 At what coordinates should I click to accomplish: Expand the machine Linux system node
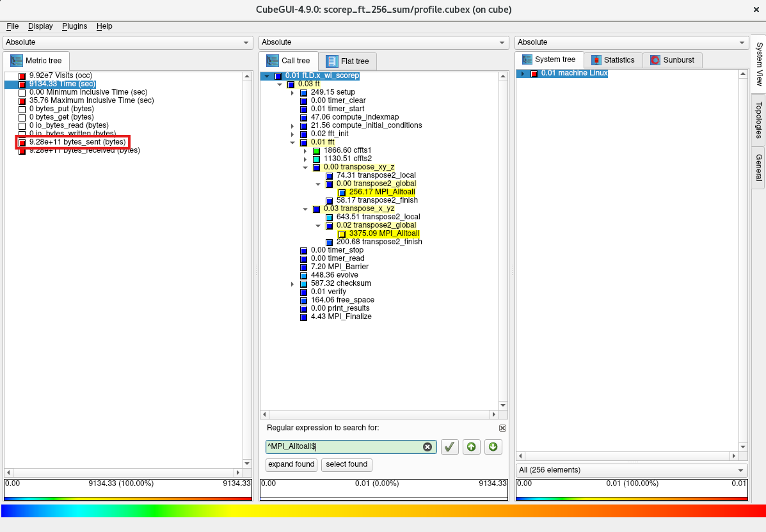point(522,74)
